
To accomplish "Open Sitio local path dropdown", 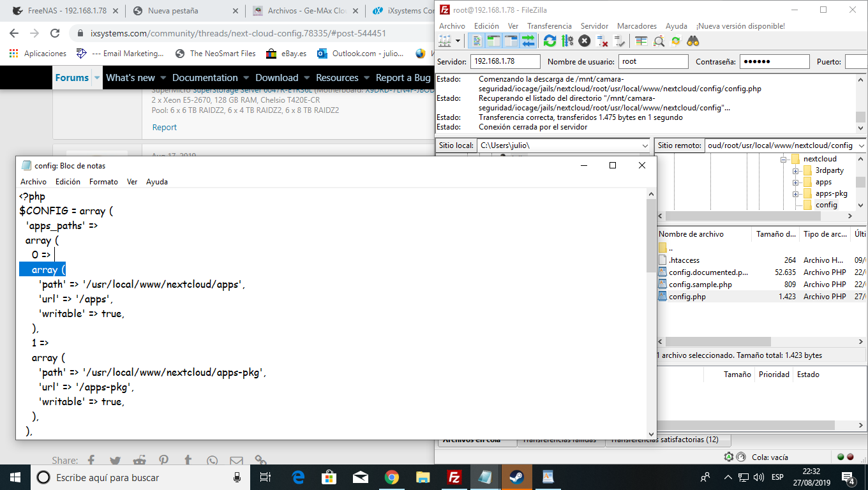I will [x=644, y=145].
